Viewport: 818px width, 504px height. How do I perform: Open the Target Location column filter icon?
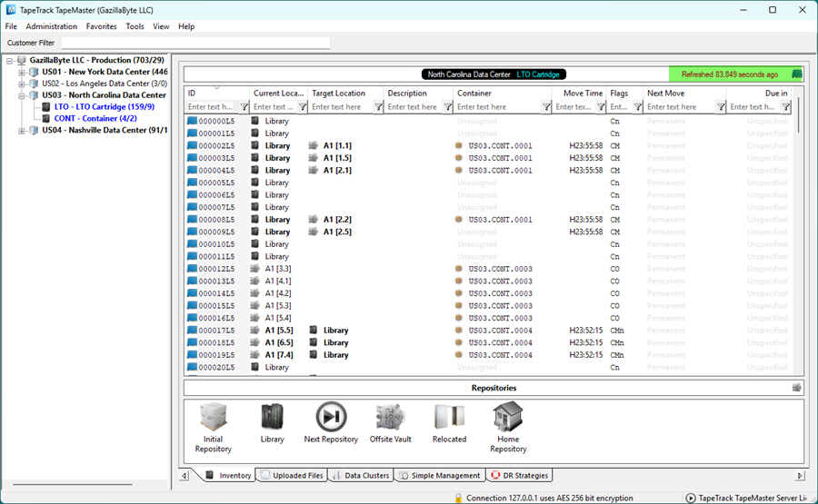[x=378, y=107]
